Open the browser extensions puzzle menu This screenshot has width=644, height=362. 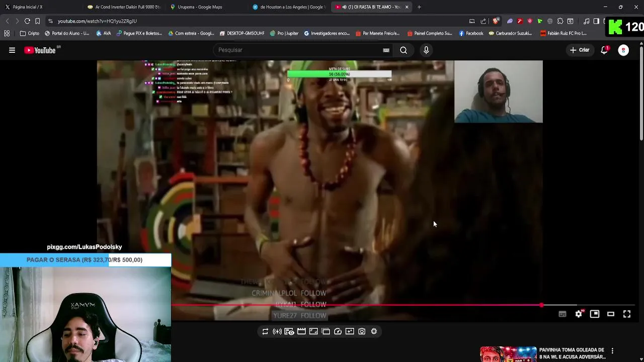560,21
